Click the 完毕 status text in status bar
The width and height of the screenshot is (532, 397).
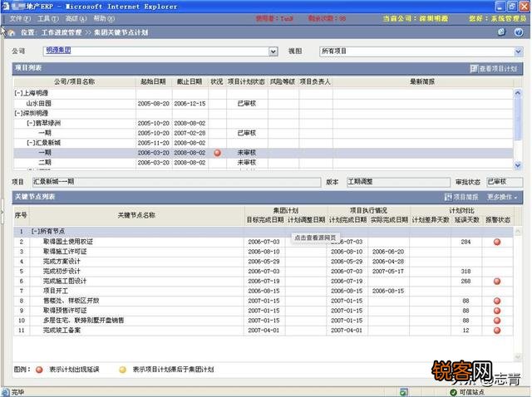(18, 393)
